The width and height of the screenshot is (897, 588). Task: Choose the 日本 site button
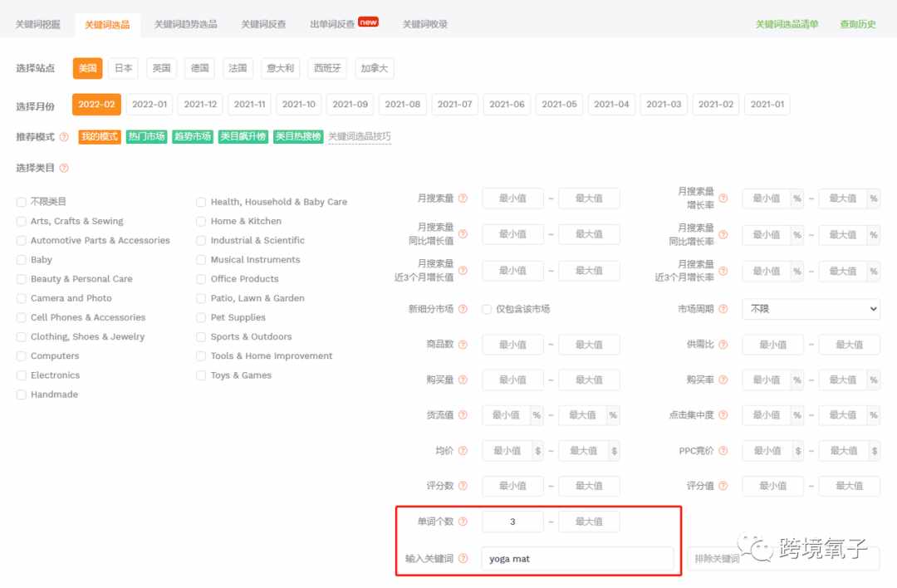(123, 68)
